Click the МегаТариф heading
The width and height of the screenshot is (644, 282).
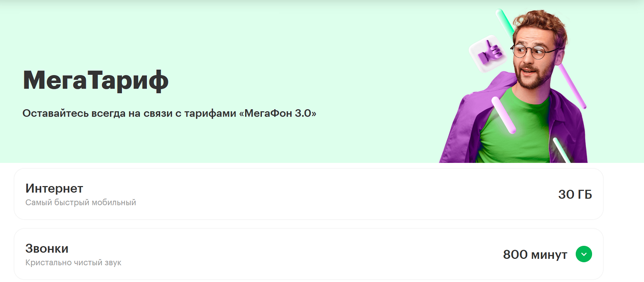(95, 80)
